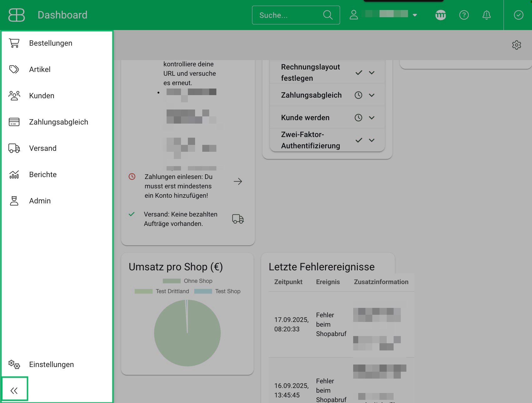Click the checkmark circle icon in header
The height and width of the screenshot is (403, 532).
519,15
